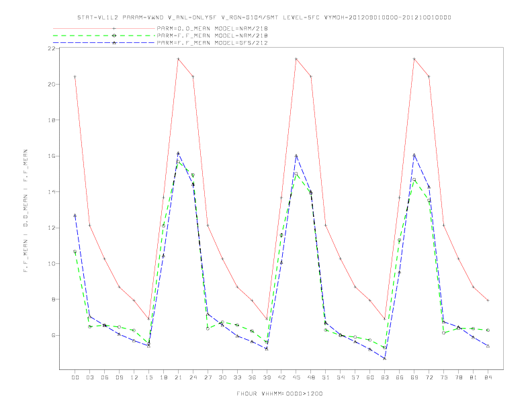Viewport: 532px width, 411px height.
Task: Click x-axis forecast hour label 03
Action: coord(89,377)
